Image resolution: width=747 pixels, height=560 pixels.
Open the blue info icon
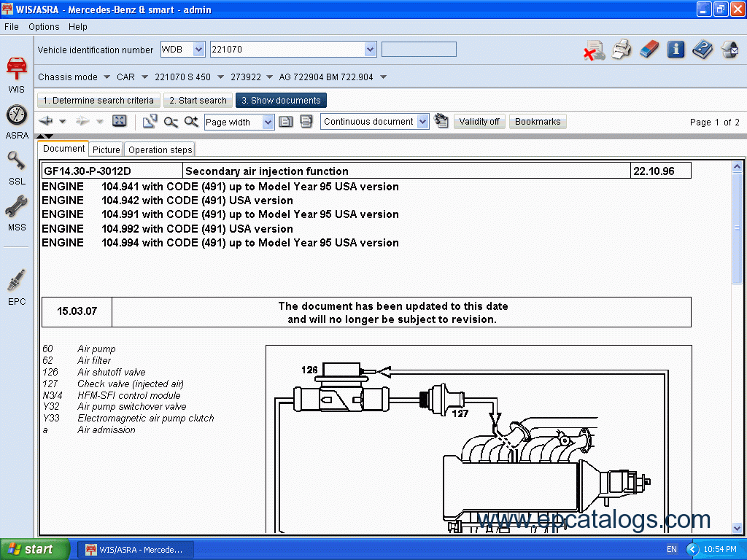(676, 50)
